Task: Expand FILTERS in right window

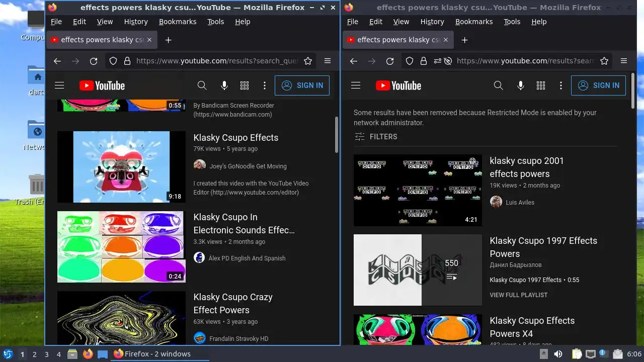Action: click(376, 137)
